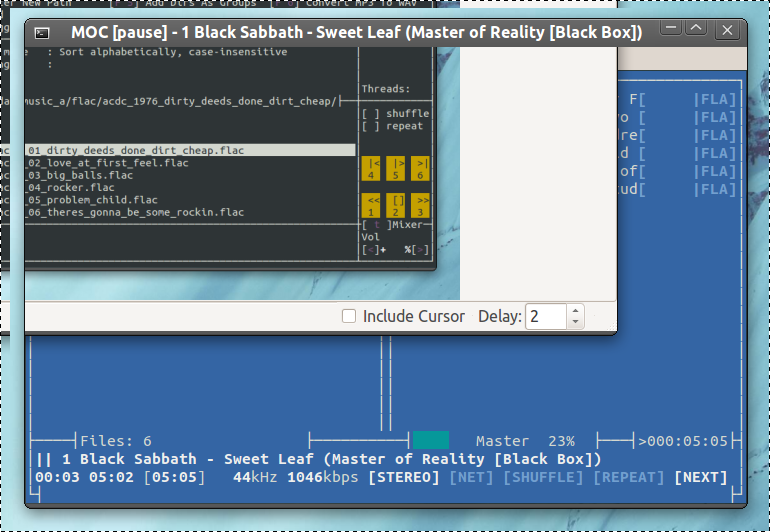Click the acdc_1976 directory path
The height and width of the screenshot is (532, 770).
pyautogui.click(x=181, y=101)
